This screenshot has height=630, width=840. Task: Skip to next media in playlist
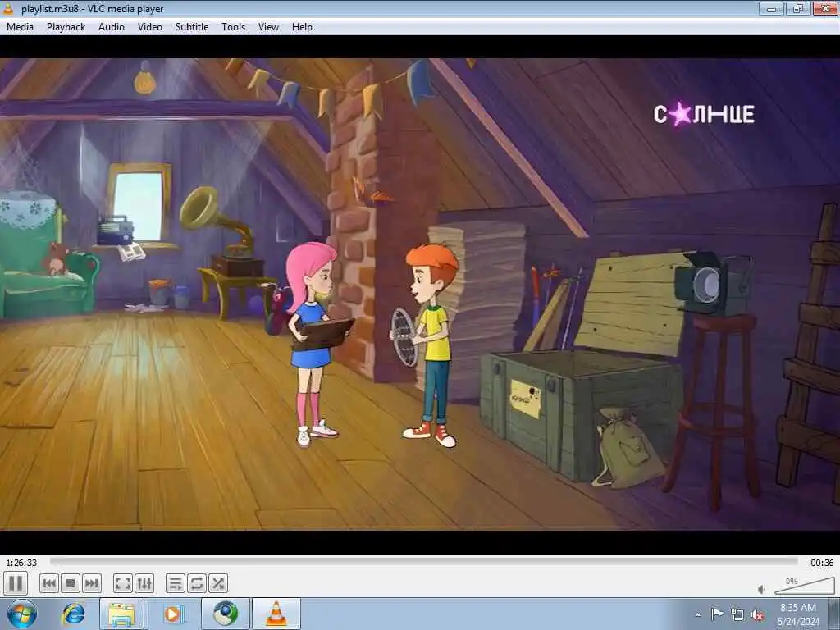[x=92, y=583]
